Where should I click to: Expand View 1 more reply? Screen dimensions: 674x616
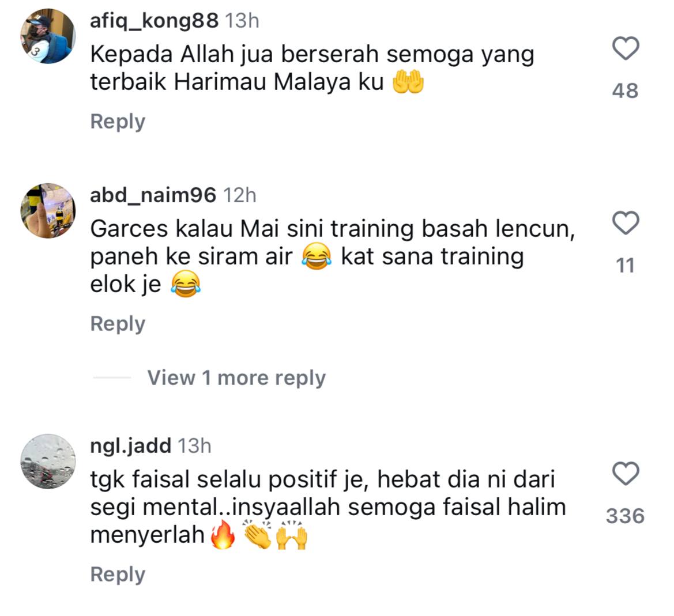pyautogui.click(x=236, y=378)
